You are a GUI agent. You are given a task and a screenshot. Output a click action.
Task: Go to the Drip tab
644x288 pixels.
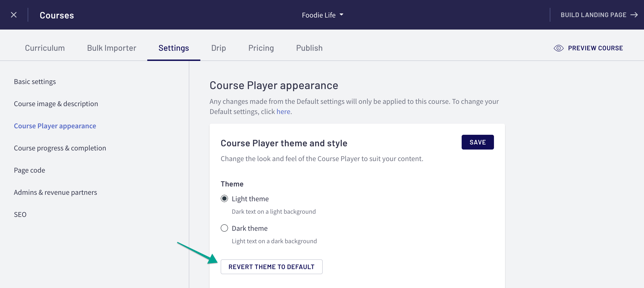219,48
